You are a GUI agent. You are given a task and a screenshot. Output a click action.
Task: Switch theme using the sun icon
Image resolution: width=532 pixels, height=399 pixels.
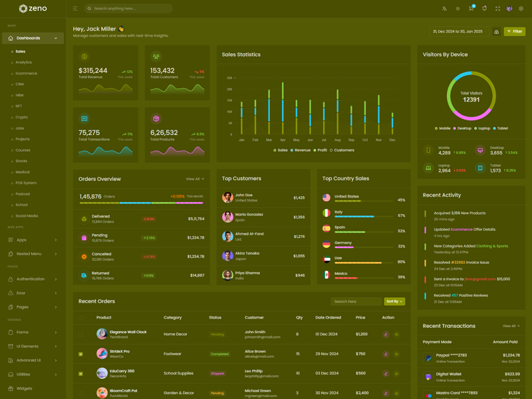pyautogui.click(x=458, y=9)
